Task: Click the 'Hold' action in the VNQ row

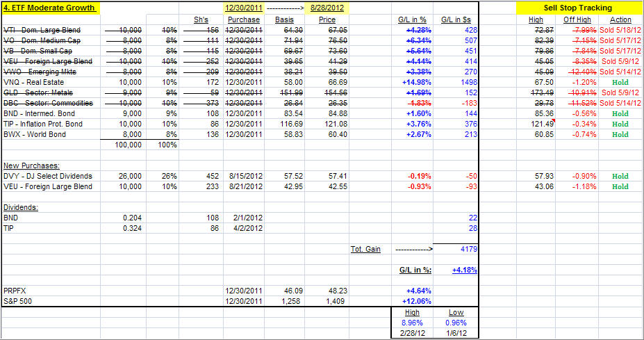Action: (x=620, y=82)
